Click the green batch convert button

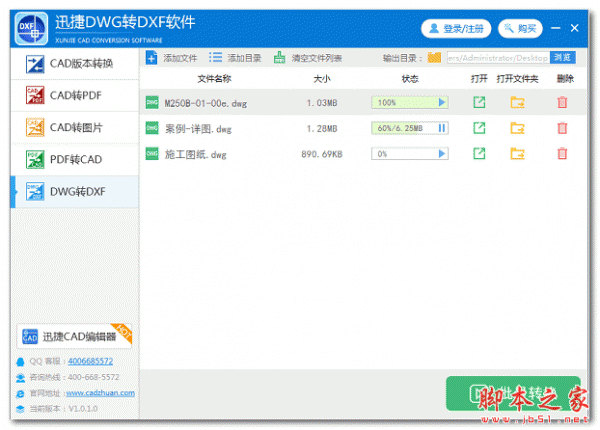point(513,393)
